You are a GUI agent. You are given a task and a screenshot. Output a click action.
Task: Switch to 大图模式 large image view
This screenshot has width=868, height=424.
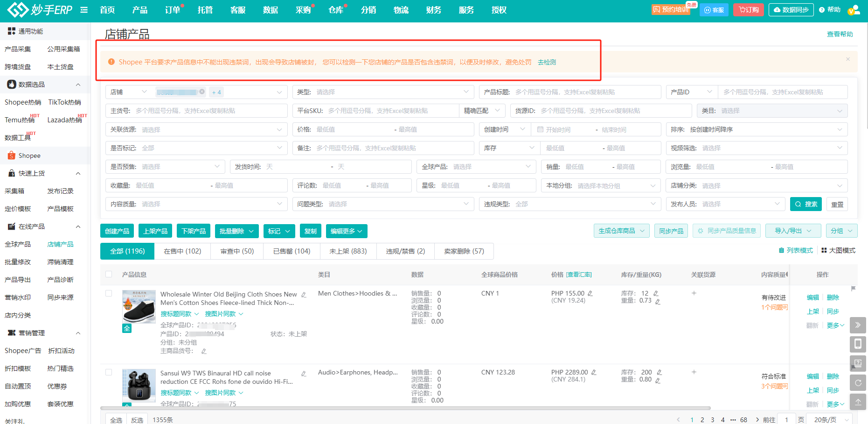[x=838, y=251]
